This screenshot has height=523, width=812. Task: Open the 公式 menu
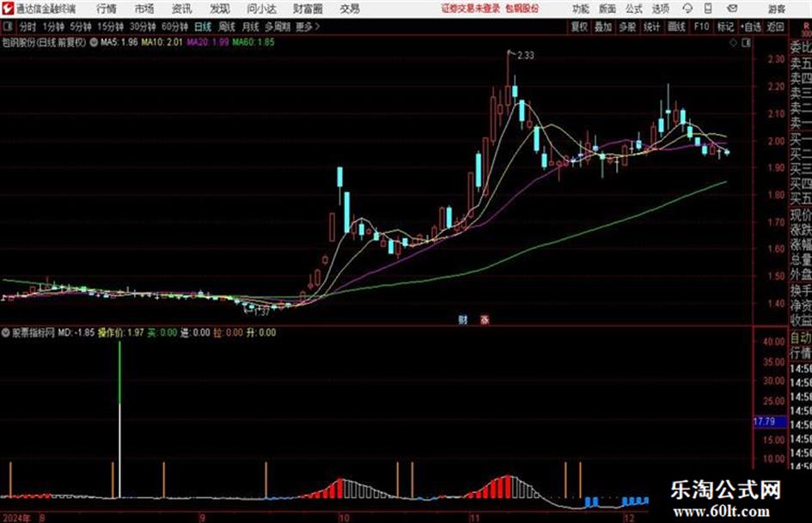point(634,9)
